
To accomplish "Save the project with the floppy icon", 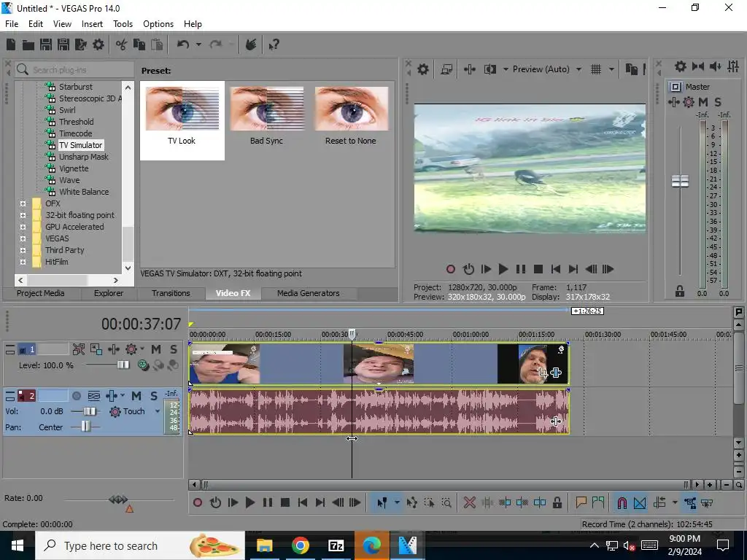I will coord(46,44).
